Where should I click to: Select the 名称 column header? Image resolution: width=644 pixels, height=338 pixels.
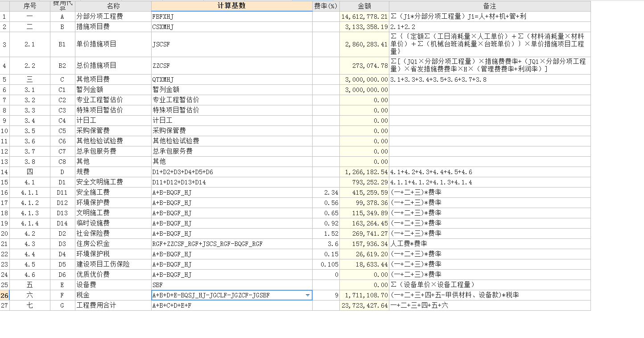tap(113, 6)
